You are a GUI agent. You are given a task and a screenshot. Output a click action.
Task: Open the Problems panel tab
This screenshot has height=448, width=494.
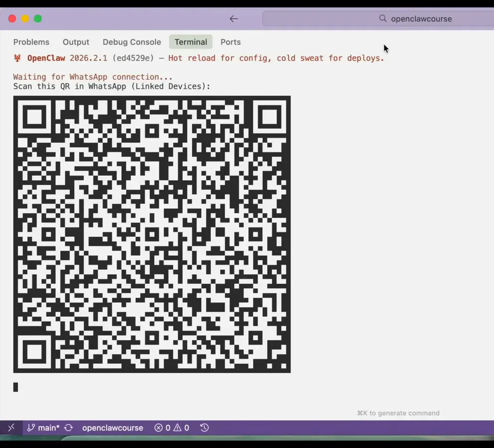[x=31, y=42]
